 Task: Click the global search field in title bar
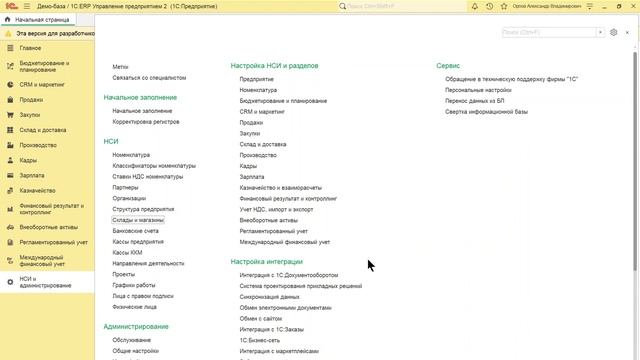pyautogui.click(x=406, y=6)
